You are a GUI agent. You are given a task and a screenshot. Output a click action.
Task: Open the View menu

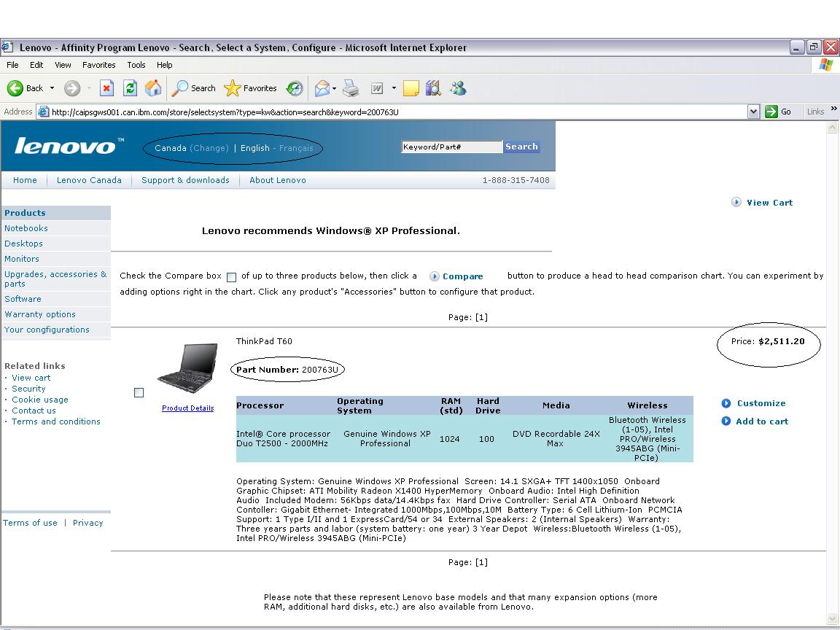pos(63,65)
